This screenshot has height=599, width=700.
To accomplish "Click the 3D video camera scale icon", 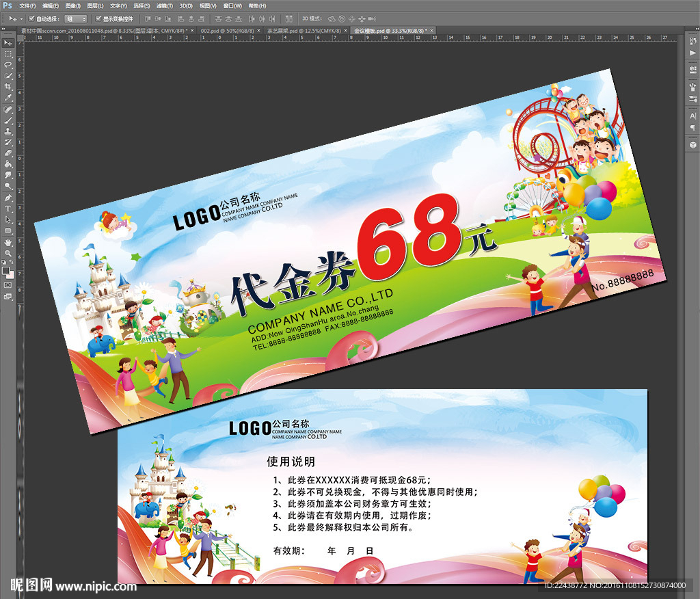I will [x=372, y=18].
